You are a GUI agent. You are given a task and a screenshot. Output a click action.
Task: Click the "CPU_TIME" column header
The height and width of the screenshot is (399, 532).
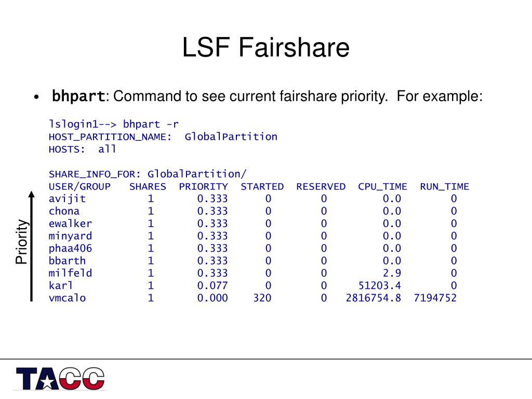382,187
